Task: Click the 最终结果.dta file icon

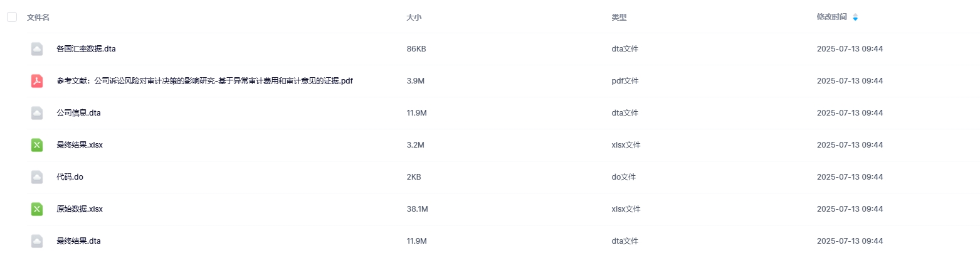Action: point(37,241)
